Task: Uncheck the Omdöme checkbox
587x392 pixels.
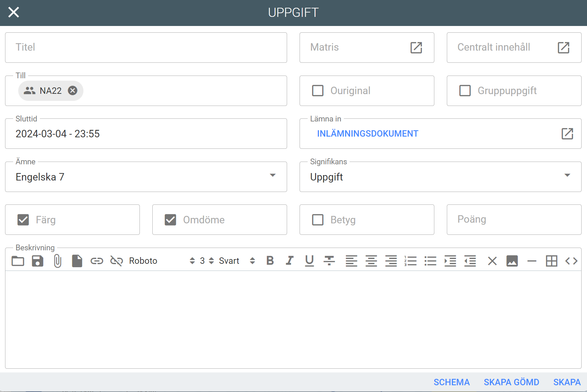Action: pos(171,220)
